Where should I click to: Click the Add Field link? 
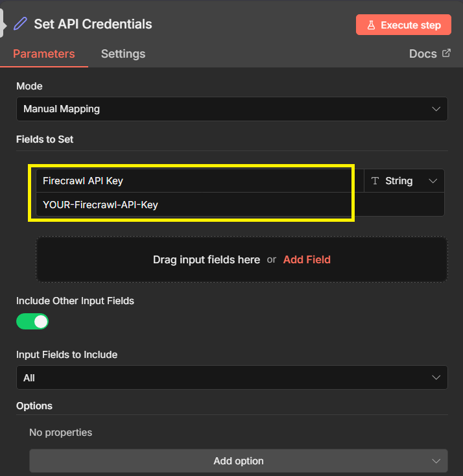click(307, 259)
